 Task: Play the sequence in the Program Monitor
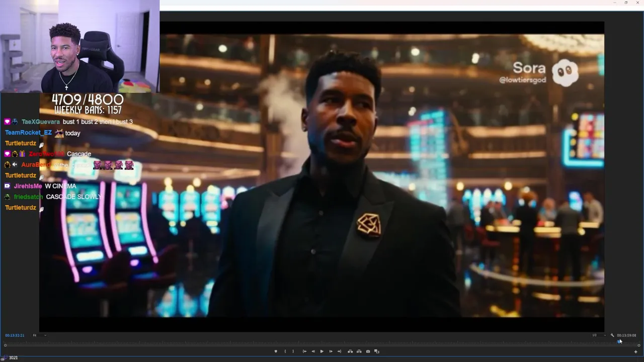322,351
